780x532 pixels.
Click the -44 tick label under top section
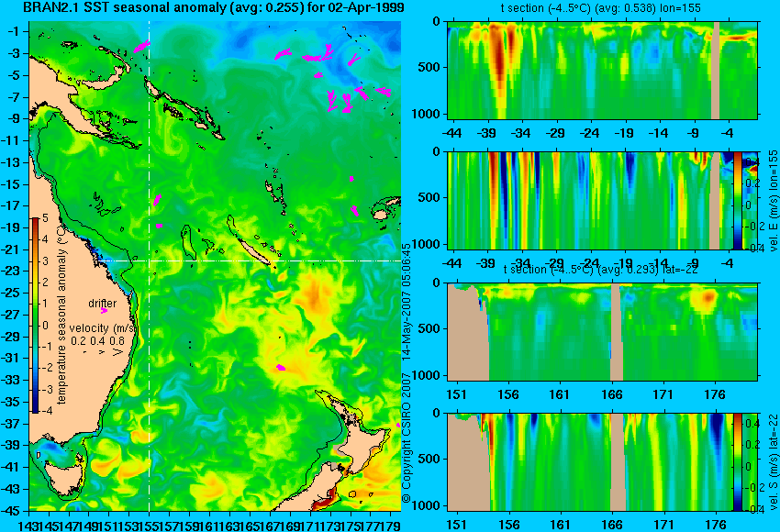coord(452,133)
